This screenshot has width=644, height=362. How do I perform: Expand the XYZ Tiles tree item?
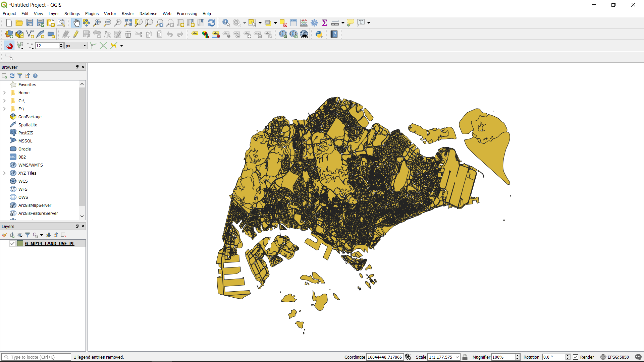pyautogui.click(x=4, y=173)
